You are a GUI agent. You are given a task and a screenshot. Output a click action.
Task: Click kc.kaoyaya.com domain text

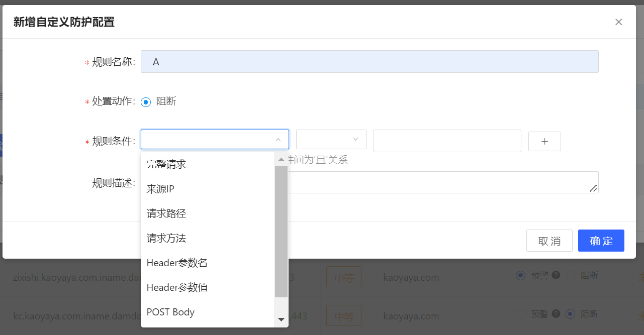point(76,316)
